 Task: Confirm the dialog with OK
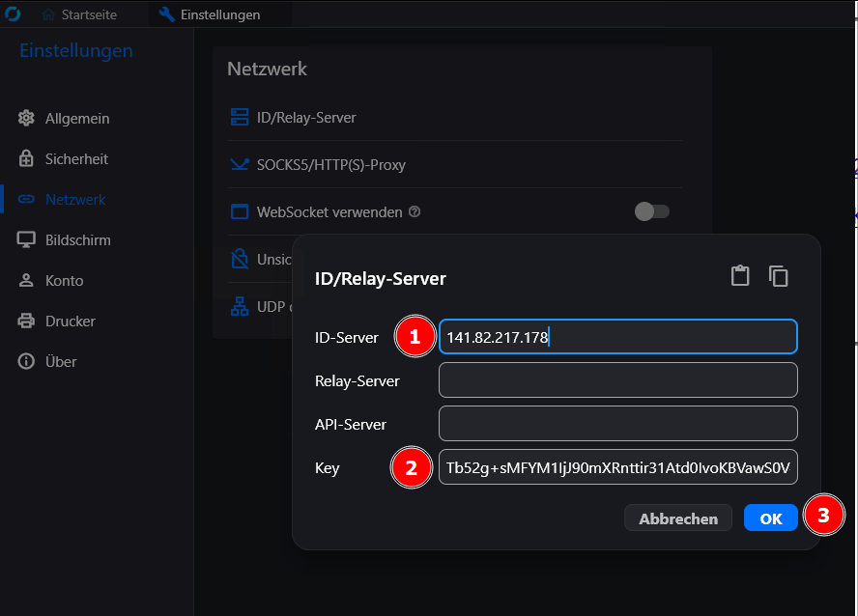[x=770, y=518]
